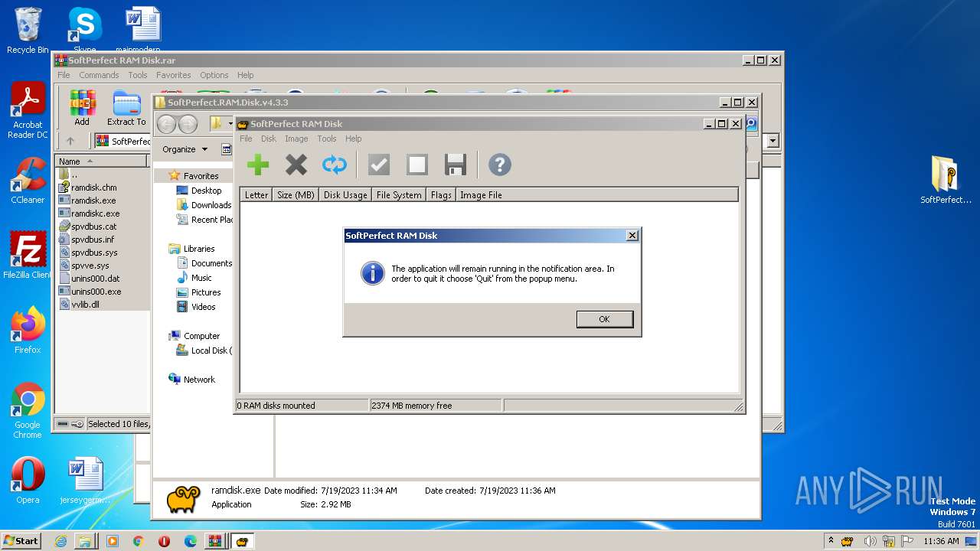Open CCleaner desktop icon
980x551 pixels.
tap(28, 181)
